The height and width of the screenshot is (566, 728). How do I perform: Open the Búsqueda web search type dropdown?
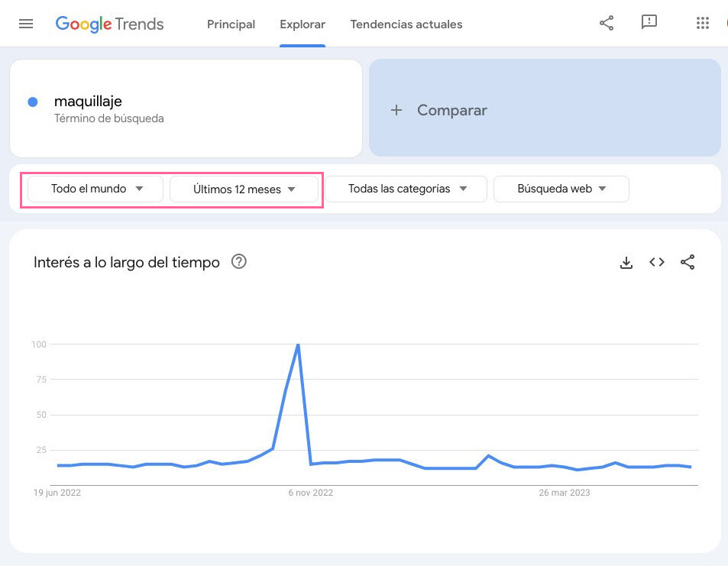pyautogui.click(x=561, y=189)
